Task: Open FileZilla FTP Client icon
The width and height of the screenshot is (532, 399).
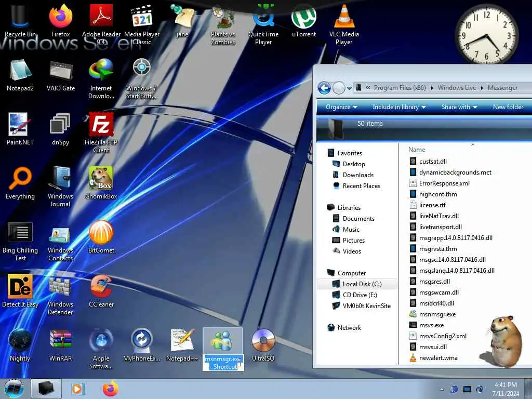Action: [x=101, y=132]
